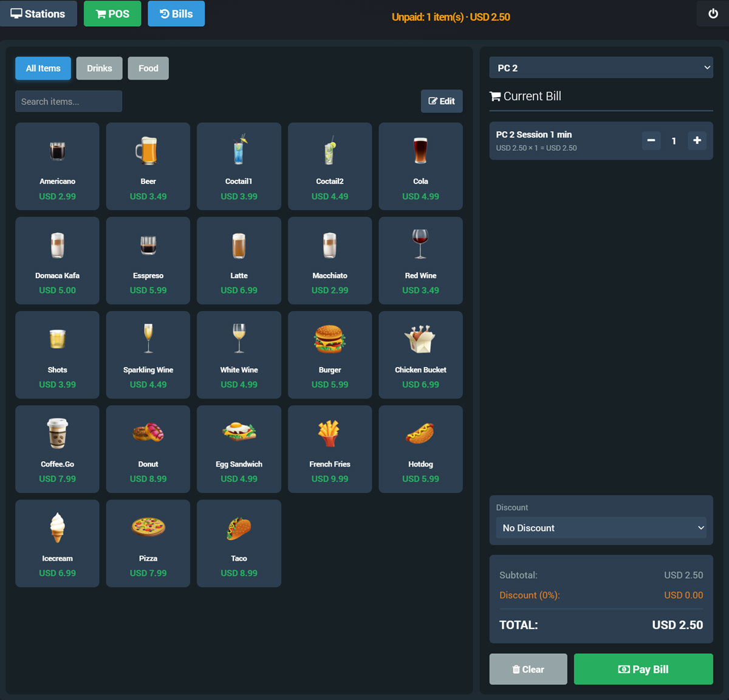729x700 pixels.
Task: Add a Beer to the bill
Action: 148,166
